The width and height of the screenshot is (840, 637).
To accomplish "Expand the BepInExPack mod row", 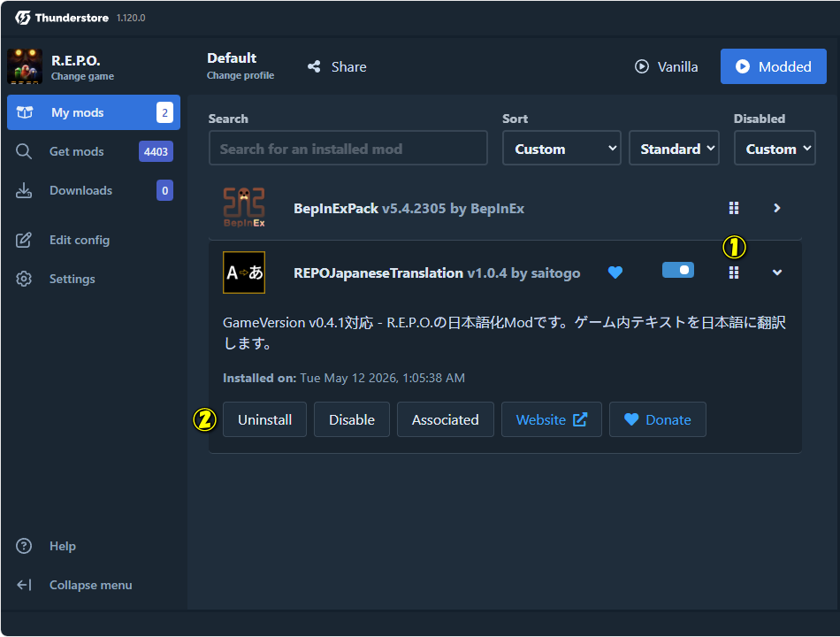I will [777, 208].
